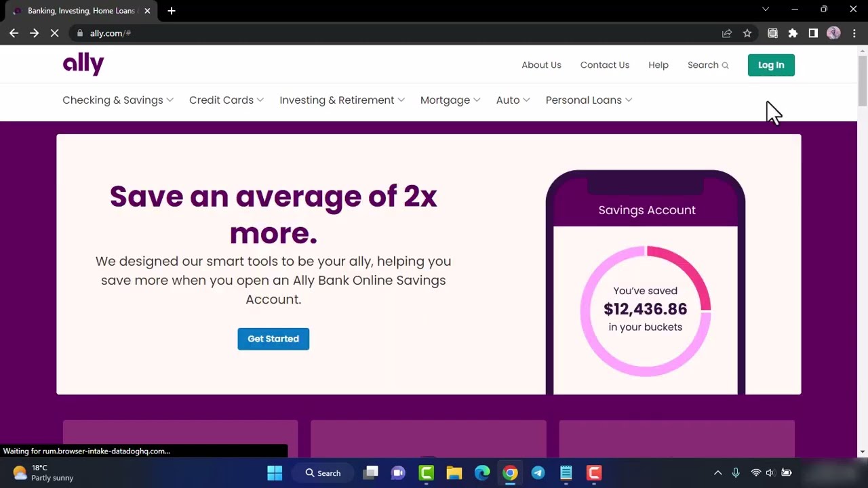Open Microsoft Edge from the taskbar
The height and width of the screenshot is (488, 868).
pyautogui.click(x=482, y=473)
